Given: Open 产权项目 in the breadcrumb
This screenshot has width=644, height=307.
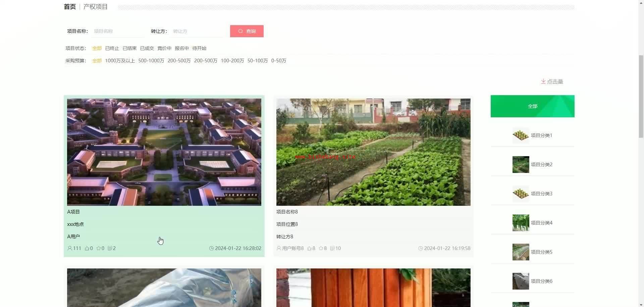Looking at the screenshot, I should click(96, 7).
